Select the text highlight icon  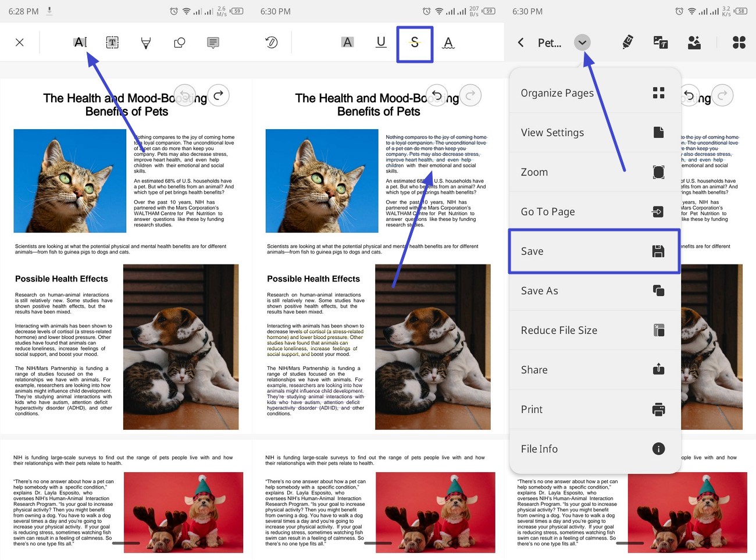coord(347,42)
